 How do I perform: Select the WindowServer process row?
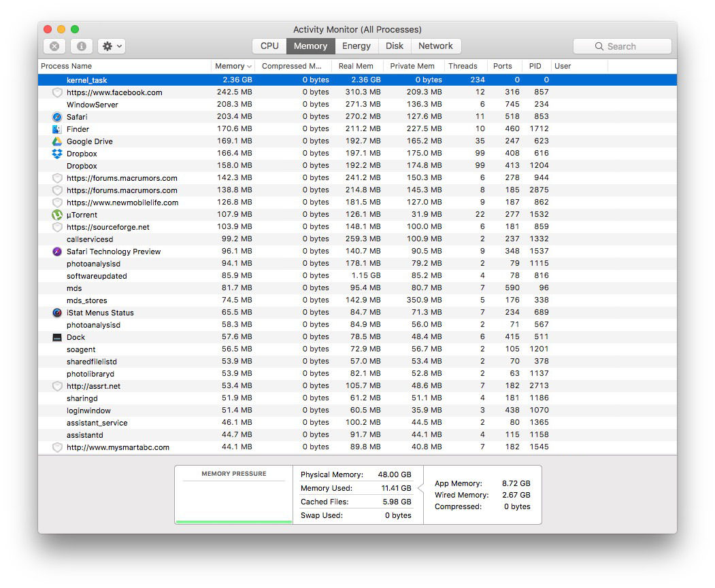coord(358,104)
